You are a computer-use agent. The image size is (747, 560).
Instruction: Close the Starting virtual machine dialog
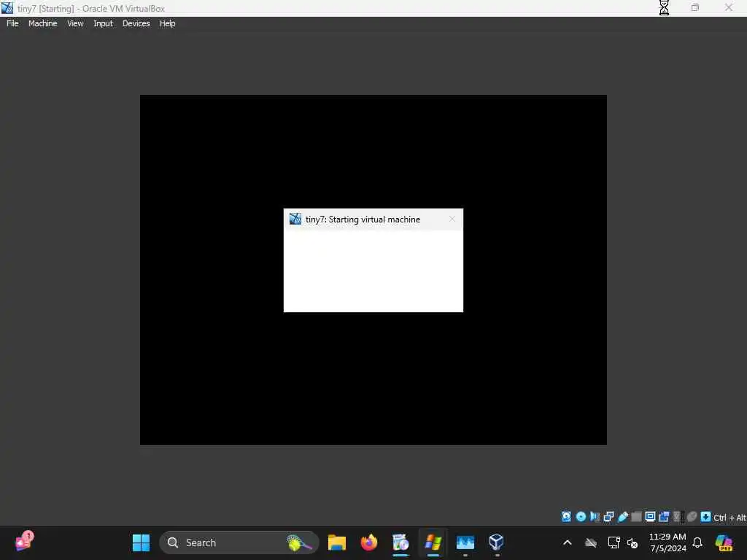pos(452,219)
